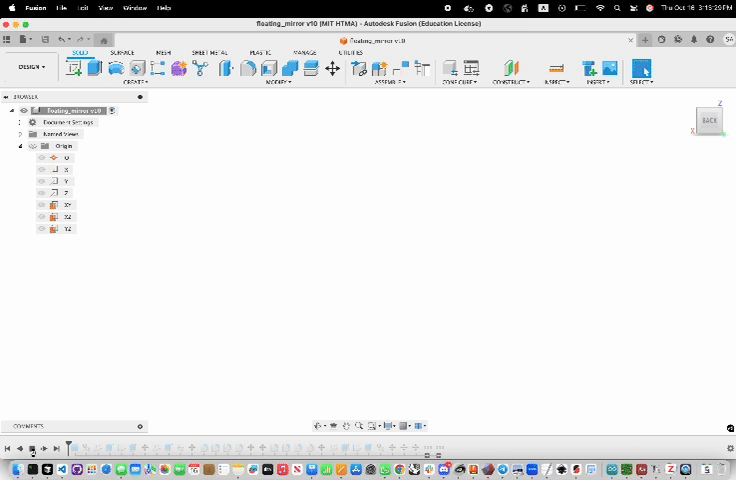Jump to the timeline beginning

tap(8, 449)
